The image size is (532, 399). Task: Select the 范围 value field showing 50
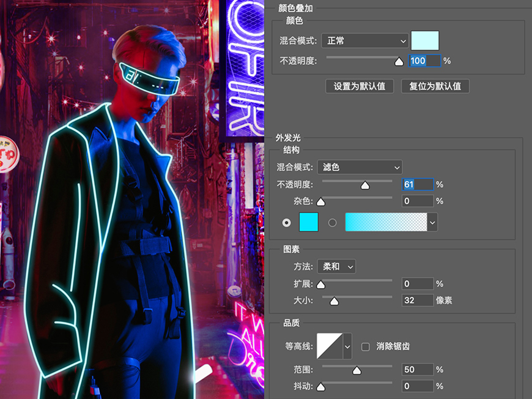[417, 370]
